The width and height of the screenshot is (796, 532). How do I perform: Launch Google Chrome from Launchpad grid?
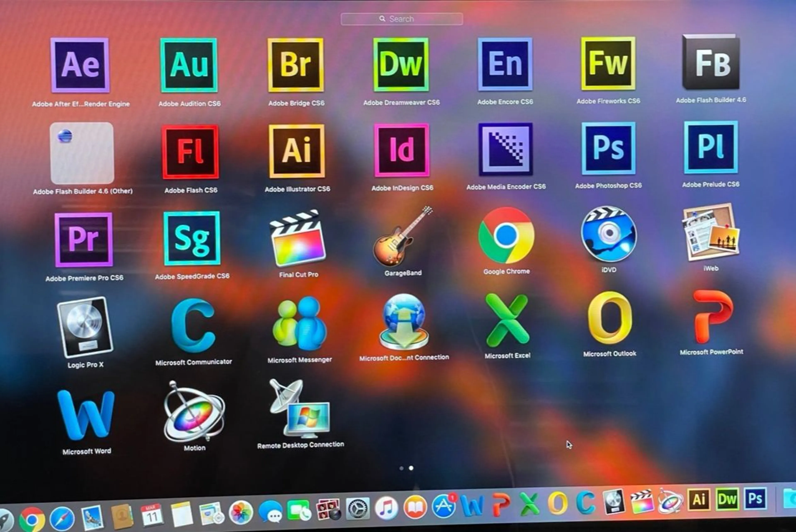(x=506, y=235)
